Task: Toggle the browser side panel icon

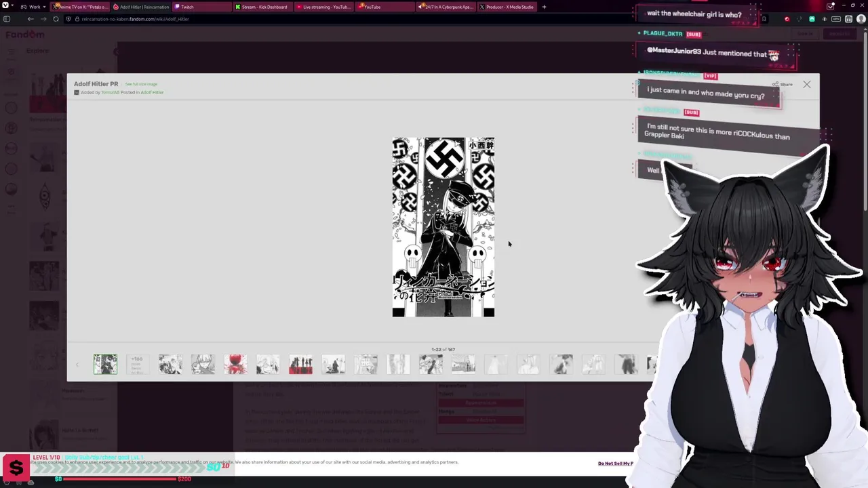Action: 7,19
